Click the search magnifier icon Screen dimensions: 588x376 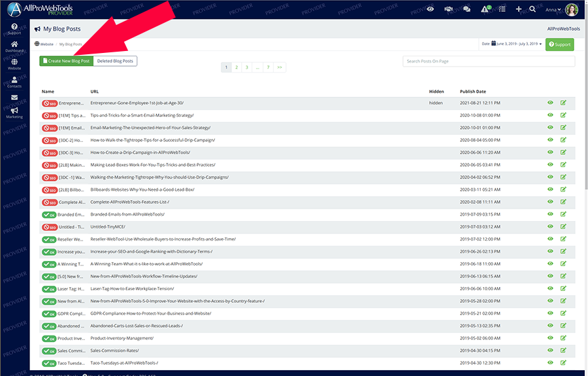(532, 9)
